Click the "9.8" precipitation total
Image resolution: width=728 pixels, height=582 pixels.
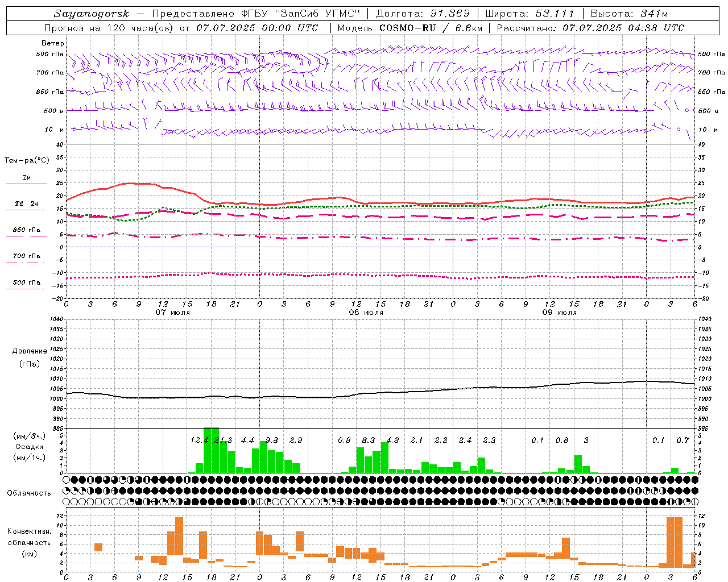[x=272, y=440]
